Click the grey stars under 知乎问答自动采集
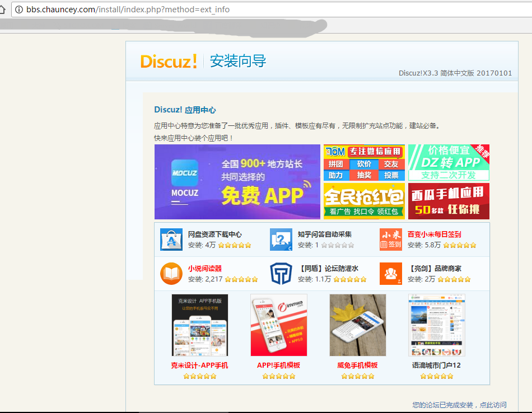 click(338, 245)
